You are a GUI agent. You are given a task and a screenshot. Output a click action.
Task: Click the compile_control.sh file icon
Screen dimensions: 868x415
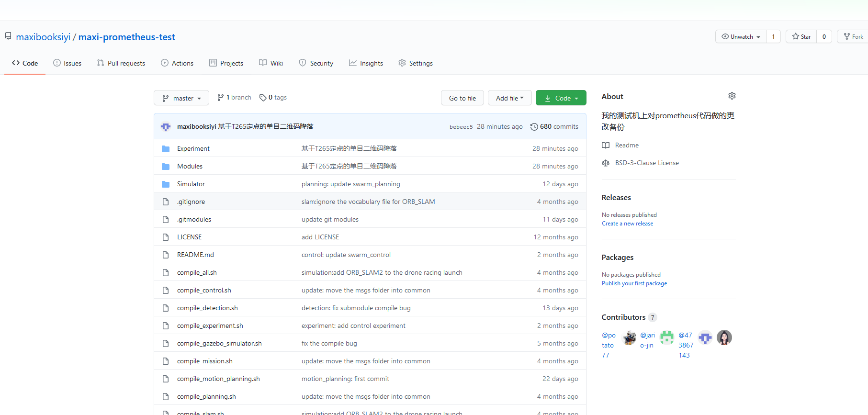click(x=166, y=291)
